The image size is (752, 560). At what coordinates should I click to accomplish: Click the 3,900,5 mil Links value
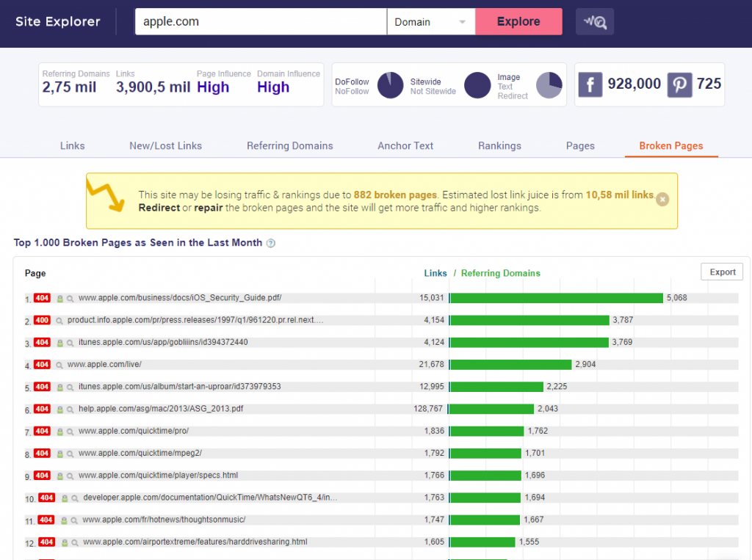(153, 87)
